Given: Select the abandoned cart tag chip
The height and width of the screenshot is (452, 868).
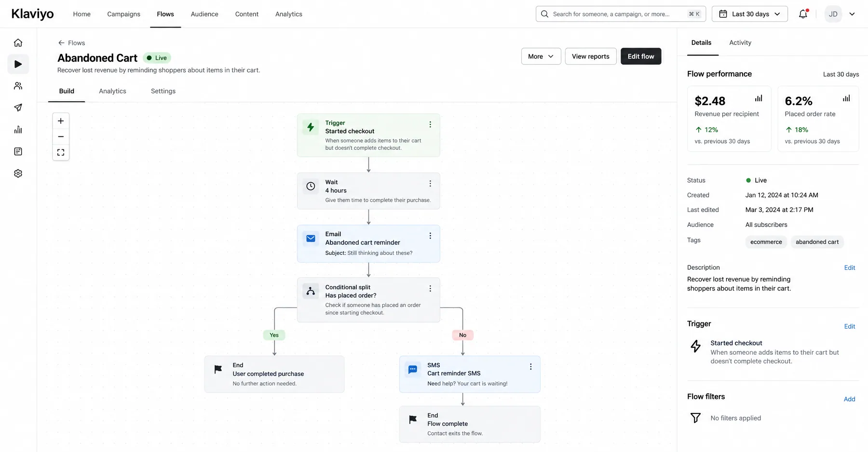Looking at the screenshot, I should tap(817, 242).
